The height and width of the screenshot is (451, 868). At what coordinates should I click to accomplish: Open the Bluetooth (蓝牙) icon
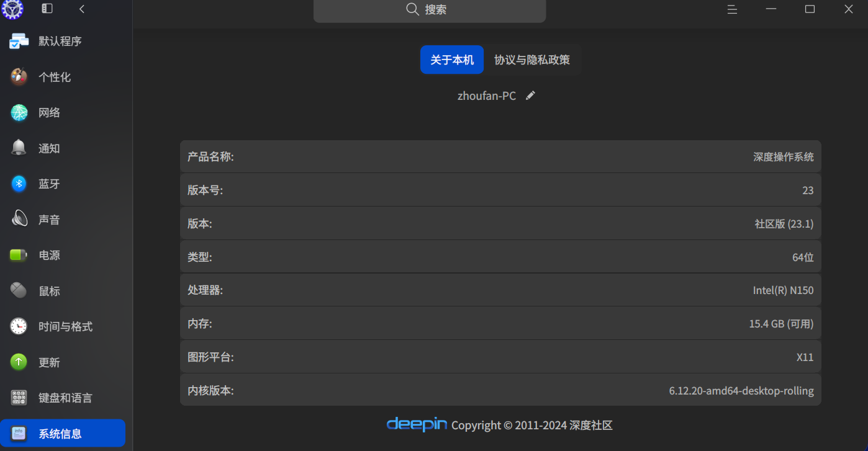19,184
